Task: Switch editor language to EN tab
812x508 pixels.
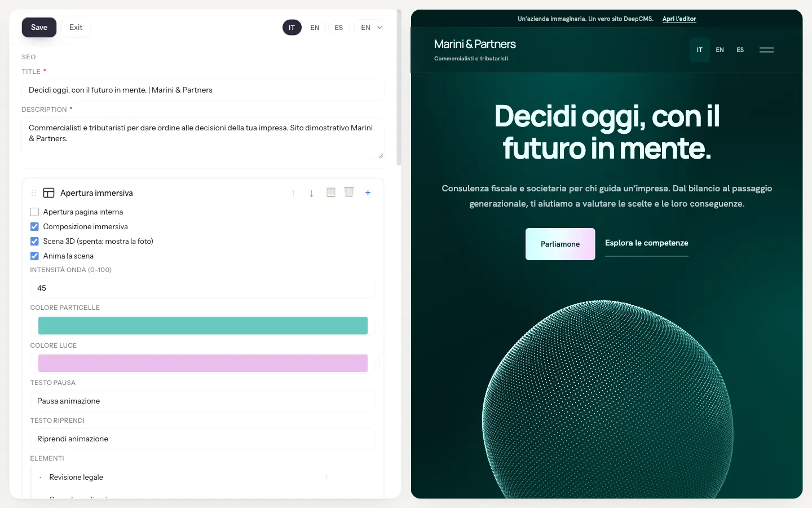Action: point(315,27)
